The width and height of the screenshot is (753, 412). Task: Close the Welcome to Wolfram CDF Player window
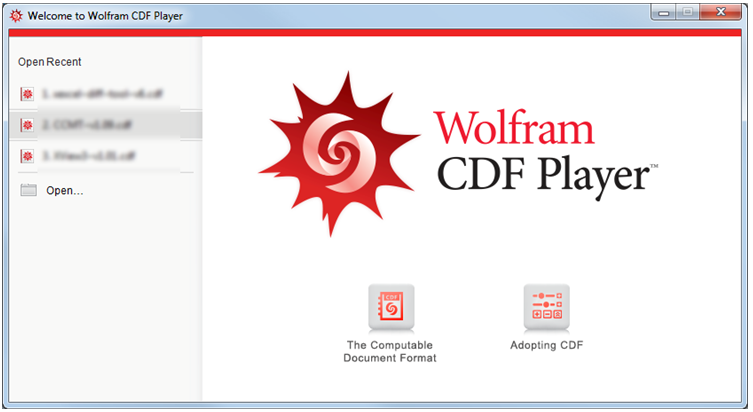720,12
